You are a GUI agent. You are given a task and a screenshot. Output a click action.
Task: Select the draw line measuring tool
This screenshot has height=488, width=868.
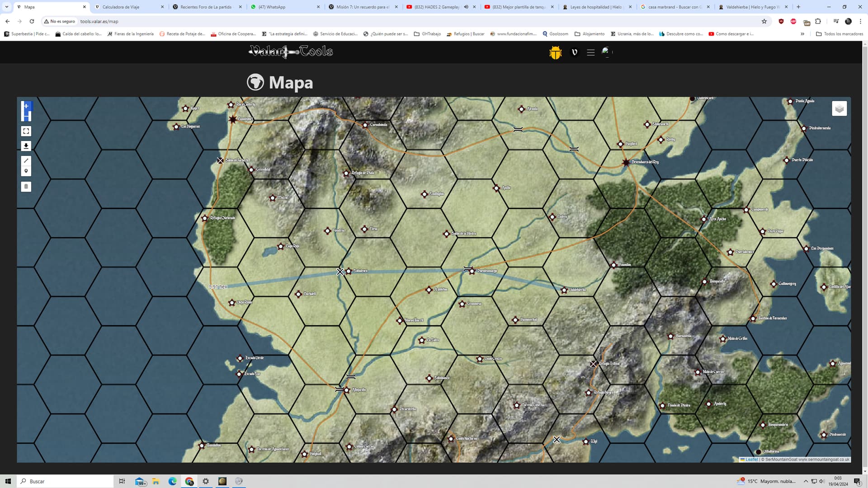point(26,160)
